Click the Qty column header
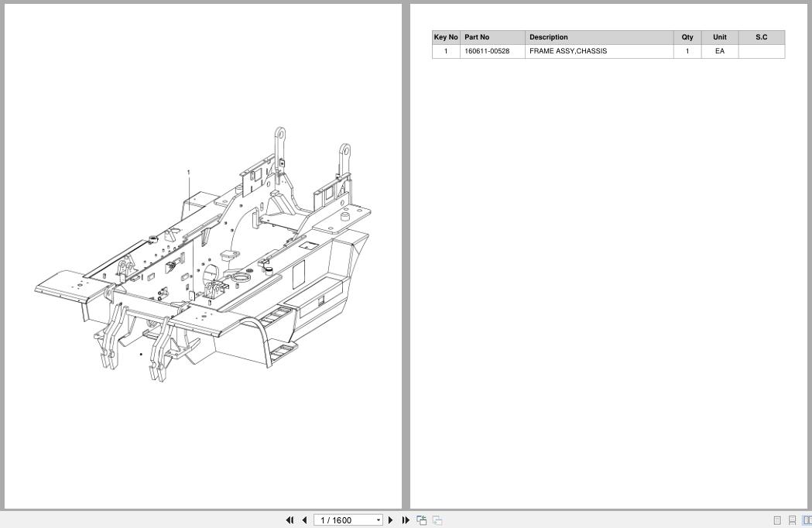This screenshot has width=812, height=528. click(687, 37)
